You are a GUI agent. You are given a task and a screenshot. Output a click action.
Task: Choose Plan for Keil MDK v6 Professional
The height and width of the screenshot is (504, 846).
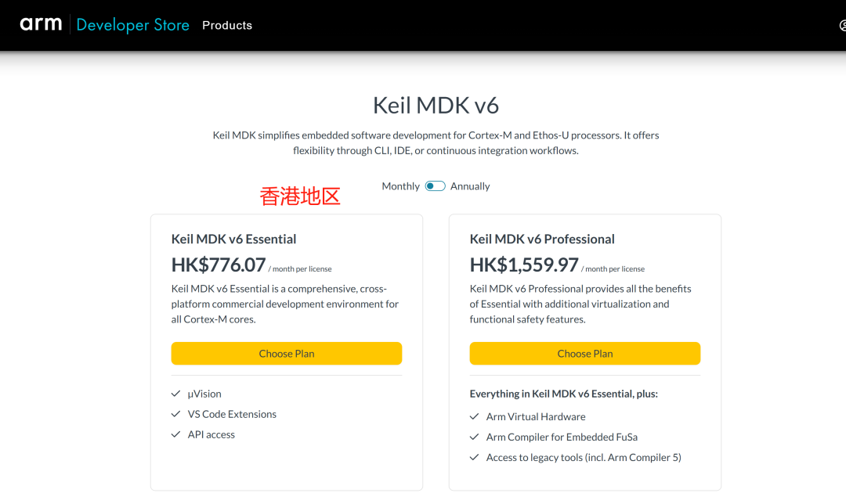585,354
